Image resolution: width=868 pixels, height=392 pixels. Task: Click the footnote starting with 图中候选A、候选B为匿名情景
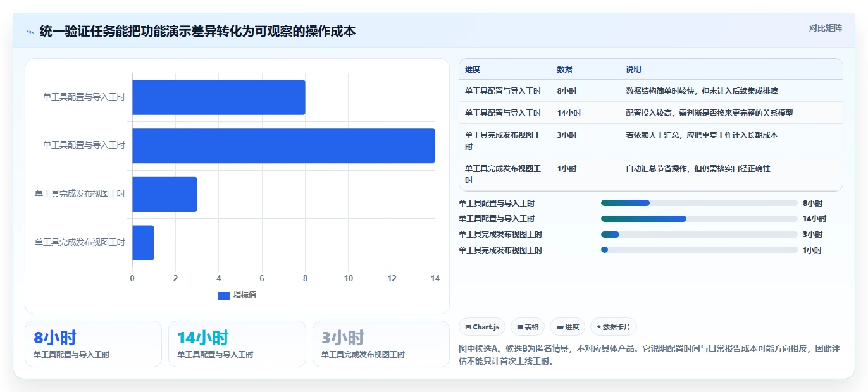click(x=650, y=355)
